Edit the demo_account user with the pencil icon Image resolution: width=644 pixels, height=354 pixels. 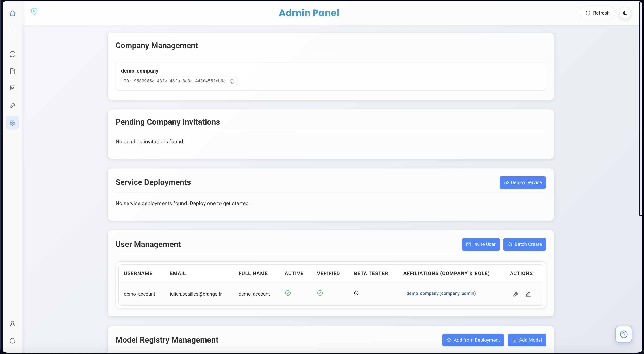click(x=528, y=294)
